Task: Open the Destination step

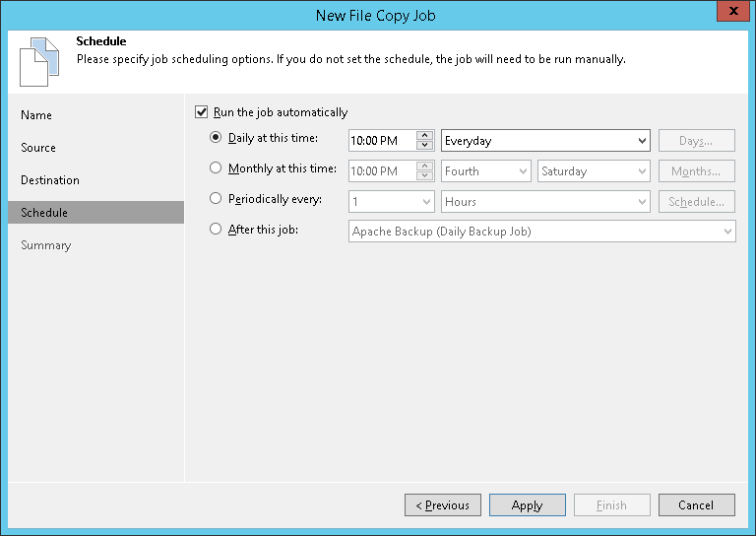Action: [50, 180]
